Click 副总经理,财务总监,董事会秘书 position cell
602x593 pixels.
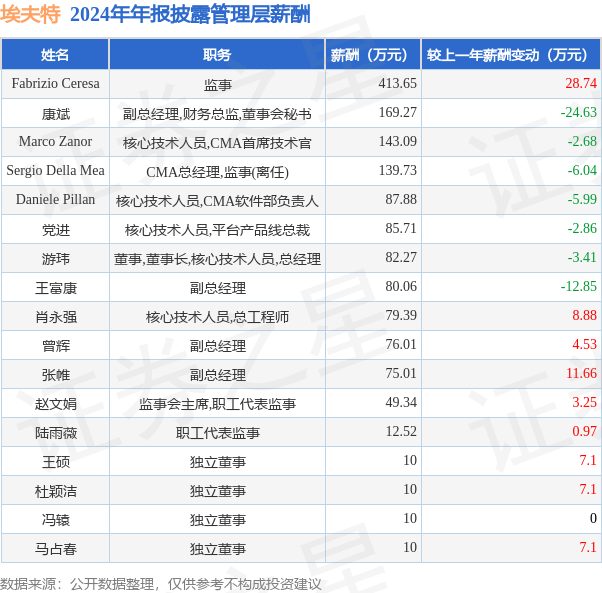pos(217,114)
